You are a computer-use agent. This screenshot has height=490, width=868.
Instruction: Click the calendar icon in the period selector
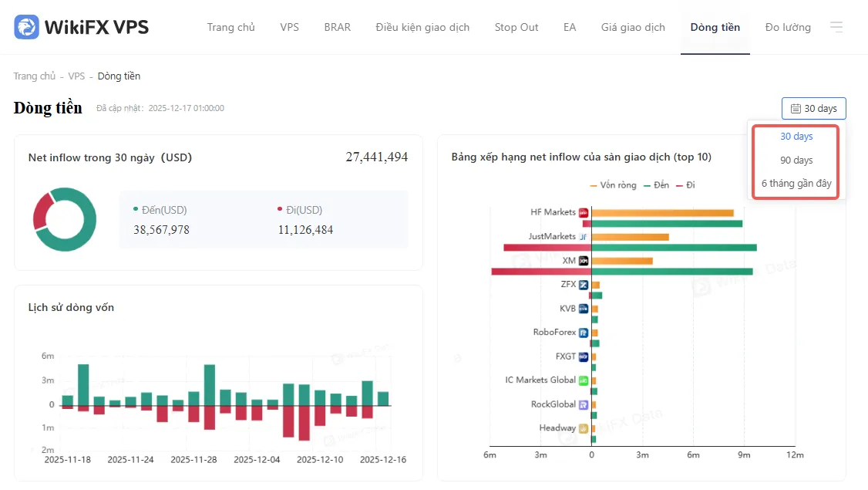pos(796,109)
